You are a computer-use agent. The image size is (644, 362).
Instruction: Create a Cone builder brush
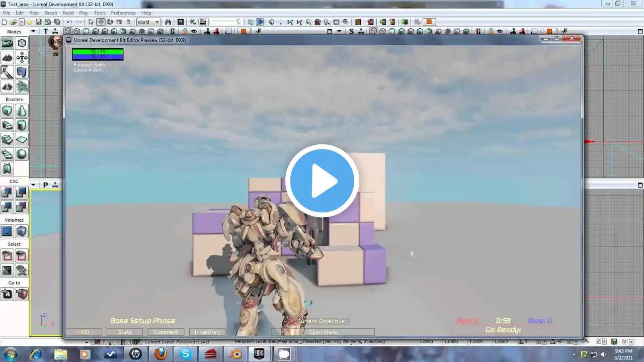(22, 111)
